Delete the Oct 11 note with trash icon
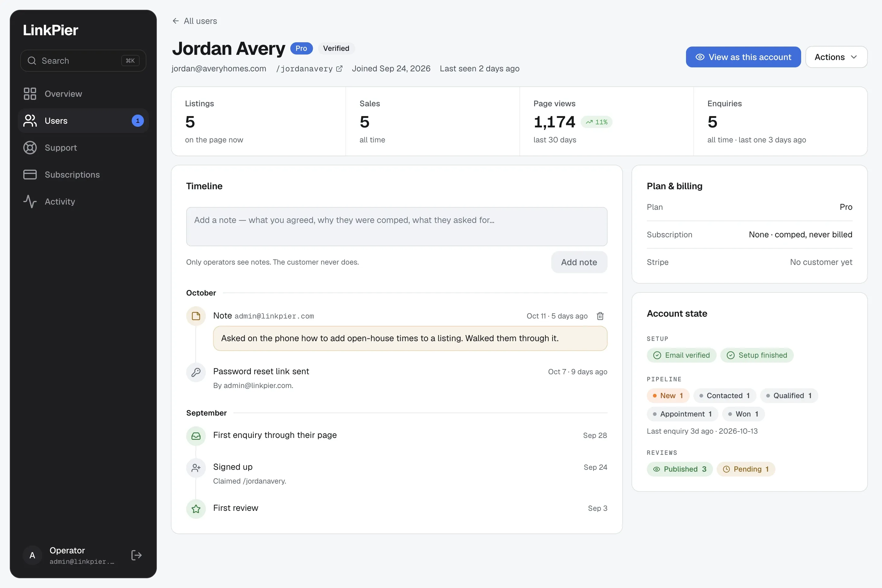The width and height of the screenshot is (882, 588). (x=600, y=316)
